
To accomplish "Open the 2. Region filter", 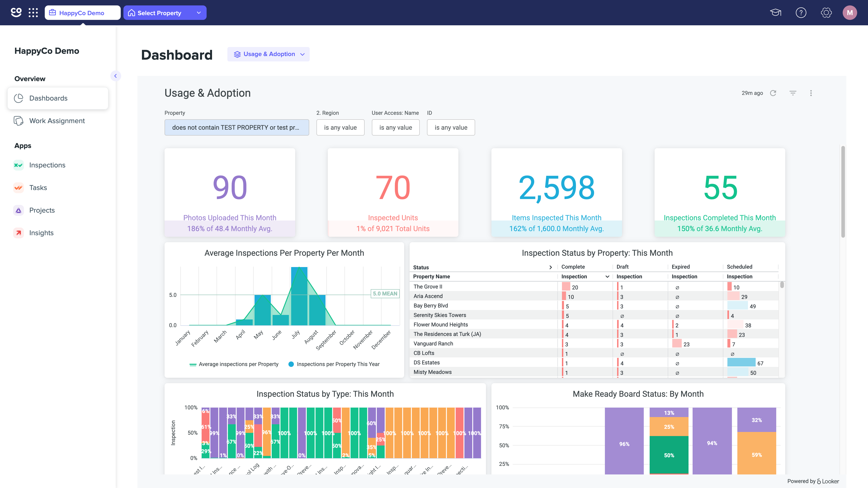I will [340, 127].
